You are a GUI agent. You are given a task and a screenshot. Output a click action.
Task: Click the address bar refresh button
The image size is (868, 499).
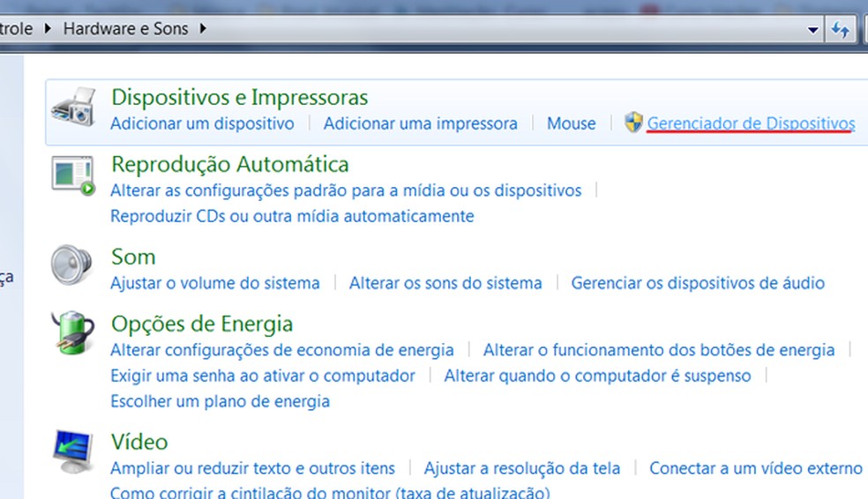[x=841, y=29]
